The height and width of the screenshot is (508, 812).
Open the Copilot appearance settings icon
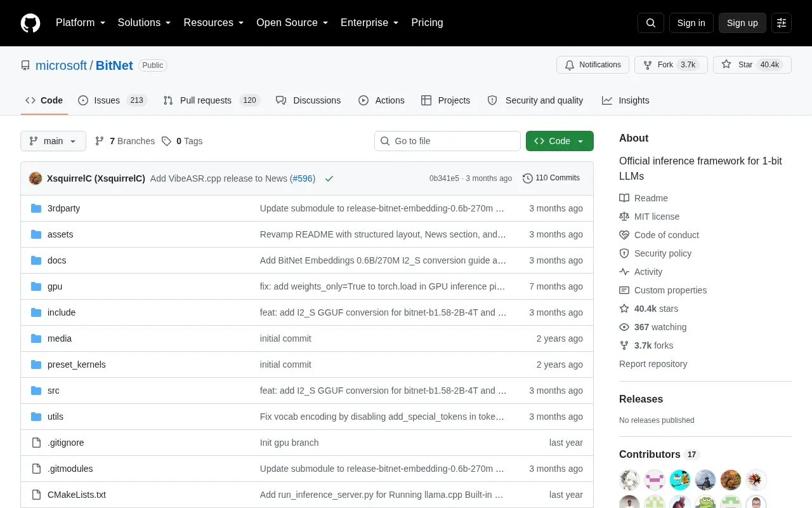click(782, 23)
